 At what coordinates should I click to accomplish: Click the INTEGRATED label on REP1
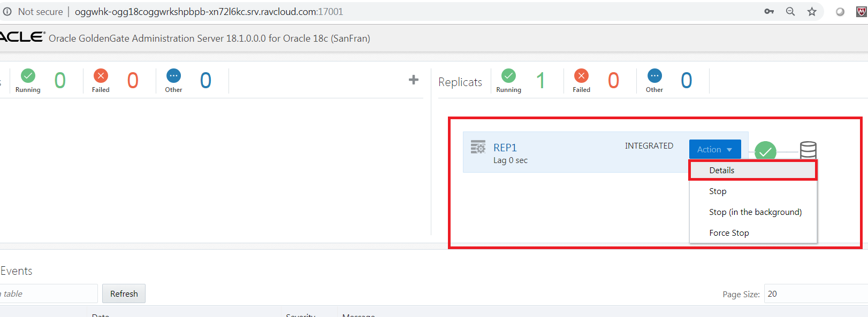pyautogui.click(x=649, y=145)
